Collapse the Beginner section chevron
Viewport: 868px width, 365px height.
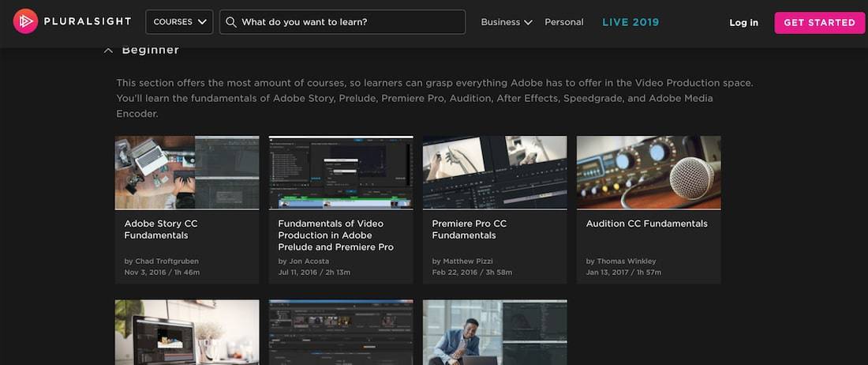click(x=109, y=51)
